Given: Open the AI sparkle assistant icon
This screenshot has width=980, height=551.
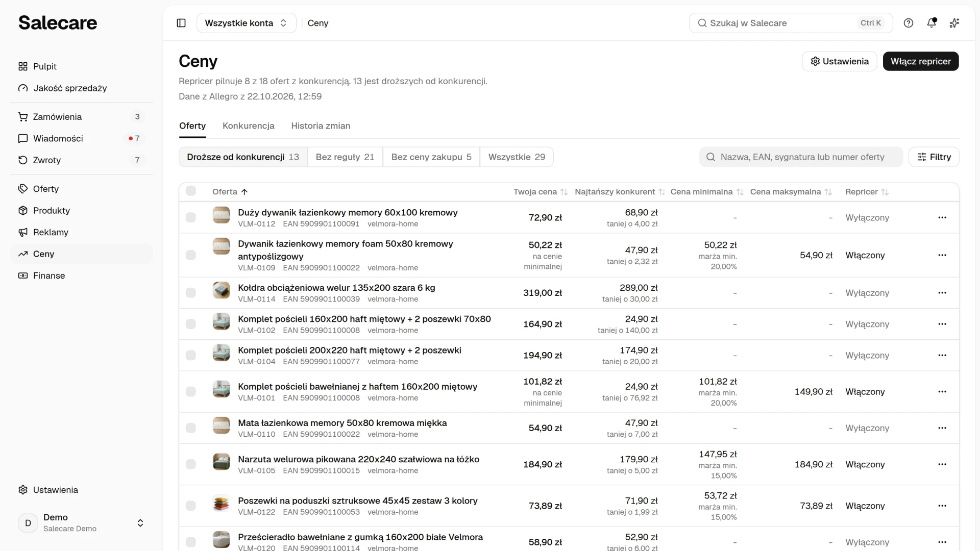Looking at the screenshot, I should [954, 23].
